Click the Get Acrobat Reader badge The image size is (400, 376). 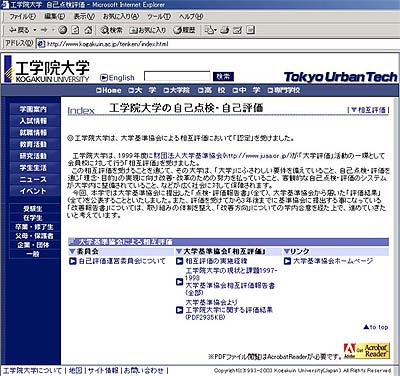(367, 351)
